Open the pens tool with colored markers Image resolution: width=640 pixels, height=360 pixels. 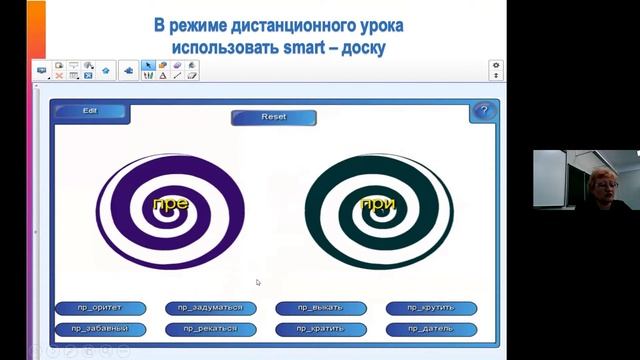pyautogui.click(x=148, y=76)
